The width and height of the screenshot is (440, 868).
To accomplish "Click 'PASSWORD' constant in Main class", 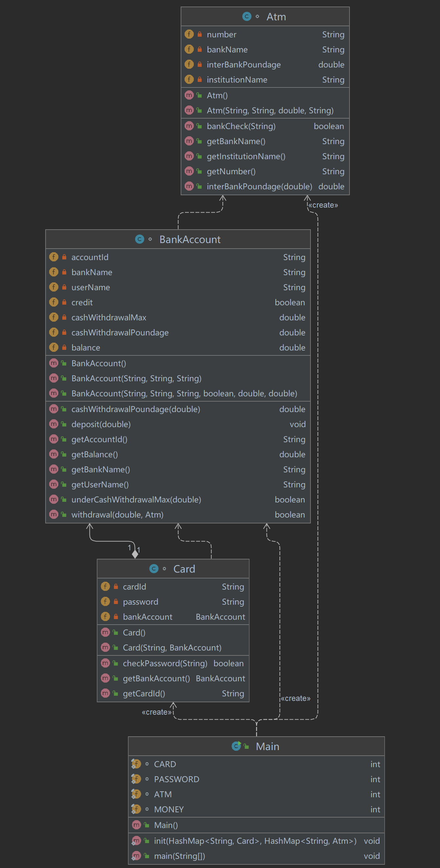I will 177,779.
